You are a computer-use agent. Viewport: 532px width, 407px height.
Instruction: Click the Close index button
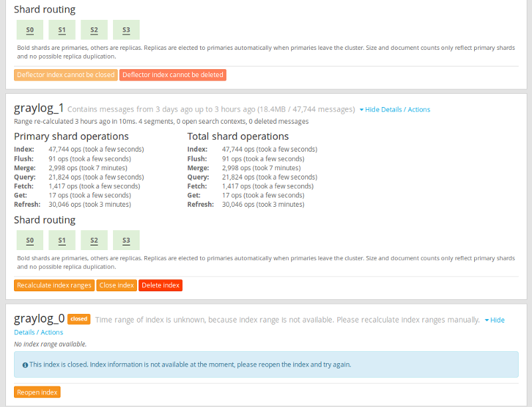(116, 285)
